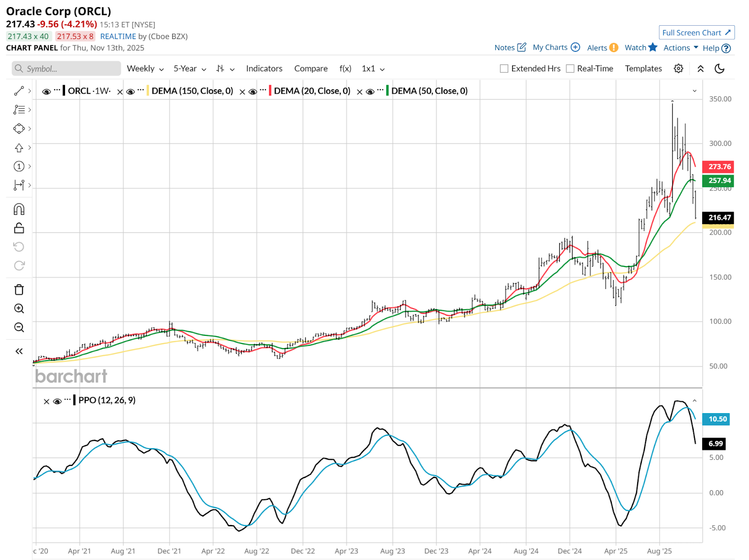Toggle visibility of the PPO indicator
This screenshot has height=560, width=749.
(58, 401)
